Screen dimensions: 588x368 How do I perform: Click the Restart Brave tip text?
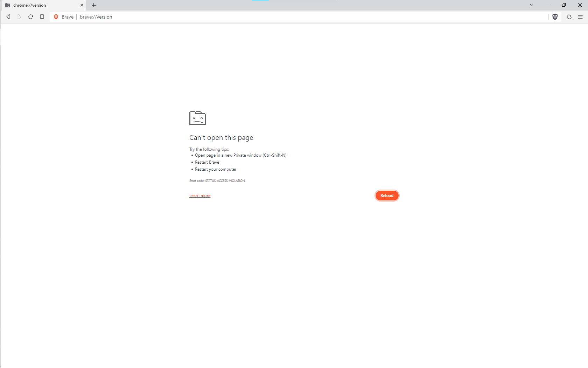(x=207, y=162)
